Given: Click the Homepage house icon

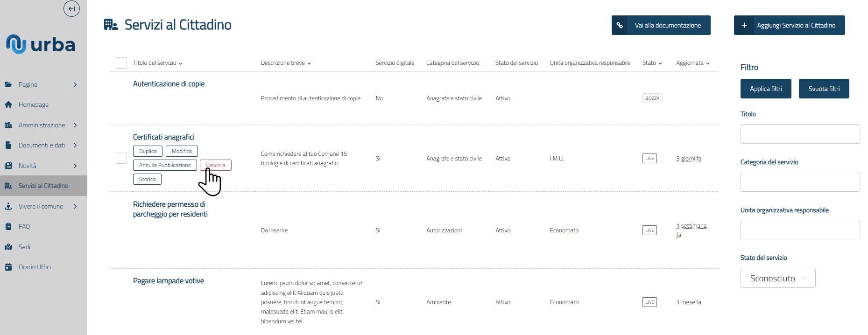Looking at the screenshot, I should [x=8, y=105].
